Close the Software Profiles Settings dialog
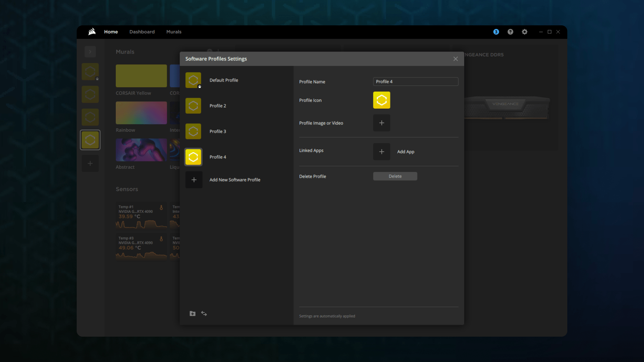The height and width of the screenshot is (362, 644). [x=456, y=59]
